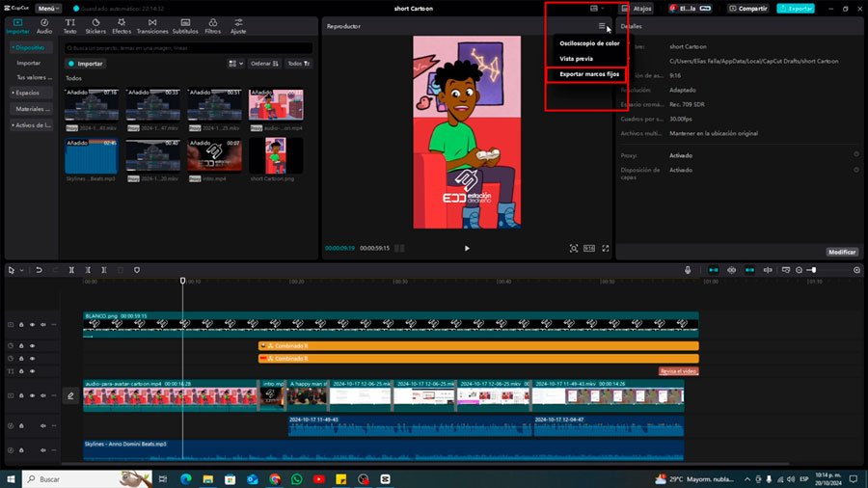Click the Importar button with plus circle
Screen dimensions: 868x488
(85, 64)
